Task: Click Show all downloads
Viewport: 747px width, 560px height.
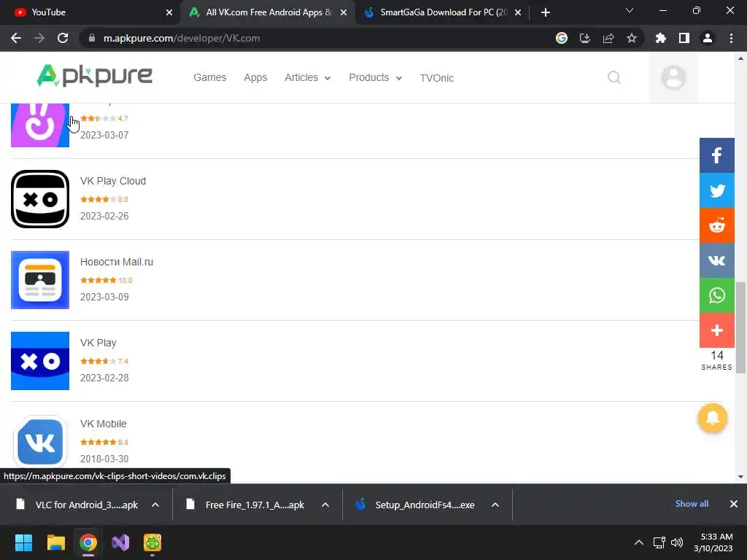Action: coord(692,504)
